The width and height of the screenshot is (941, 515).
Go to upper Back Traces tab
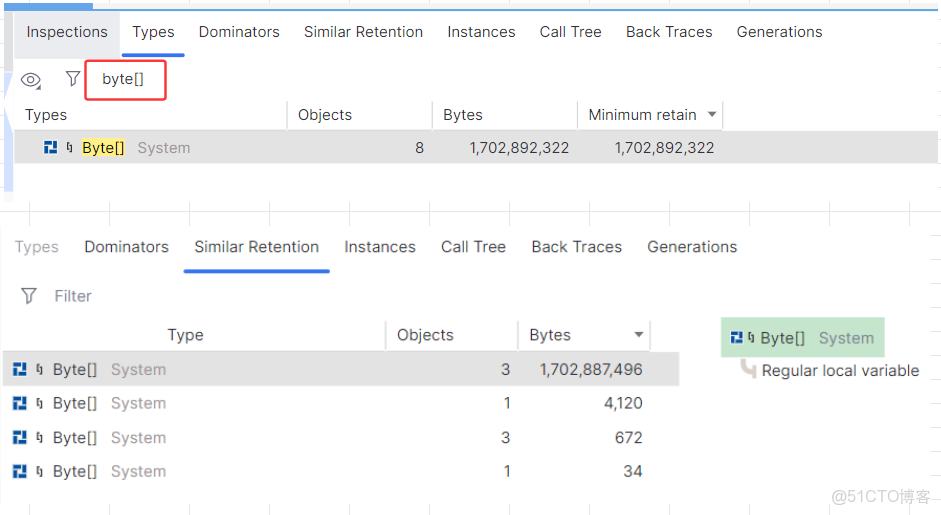[x=669, y=32]
